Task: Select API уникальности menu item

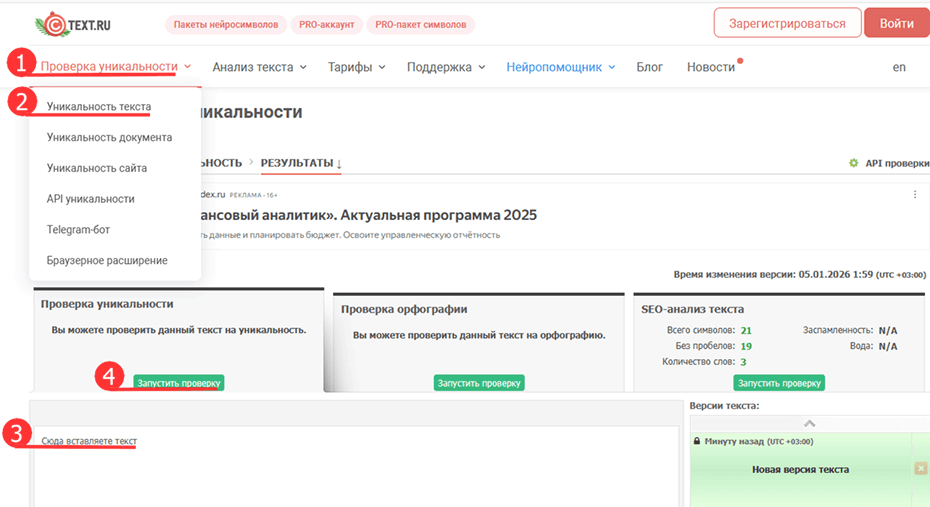Action: point(91,199)
